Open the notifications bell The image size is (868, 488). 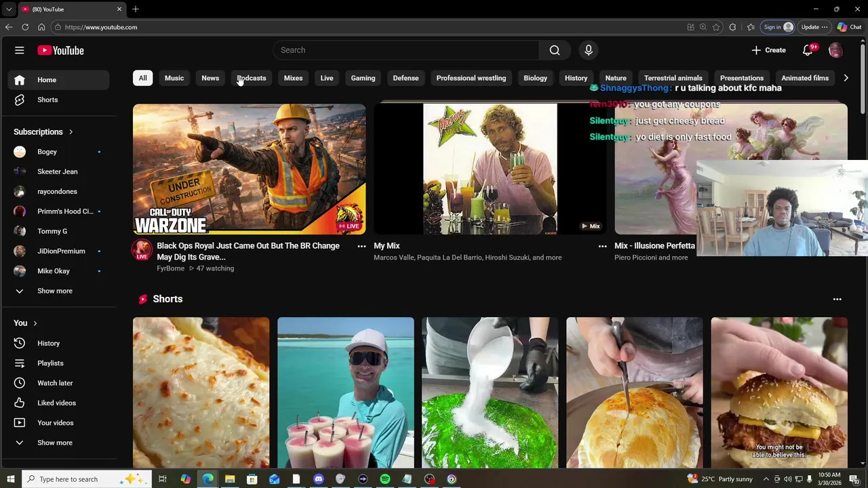point(808,50)
